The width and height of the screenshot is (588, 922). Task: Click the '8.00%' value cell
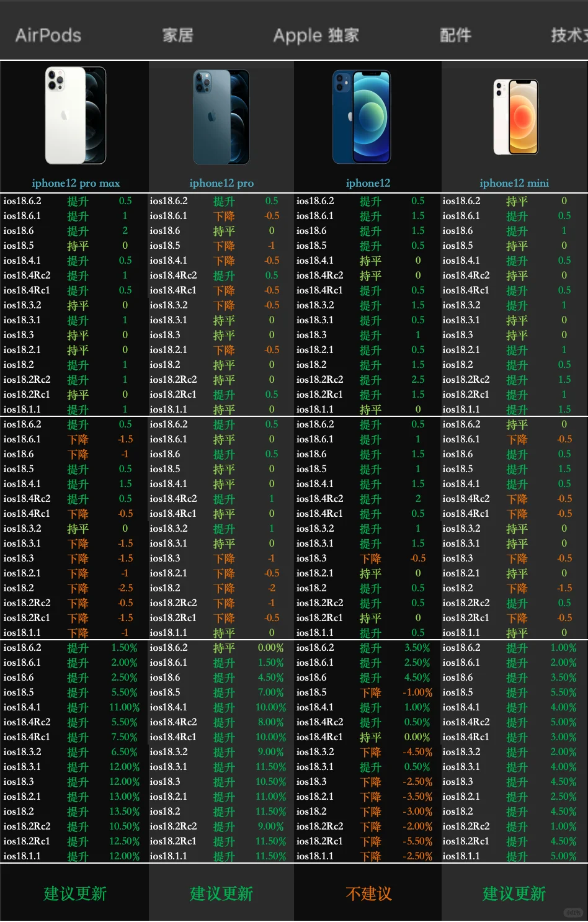[x=271, y=722]
